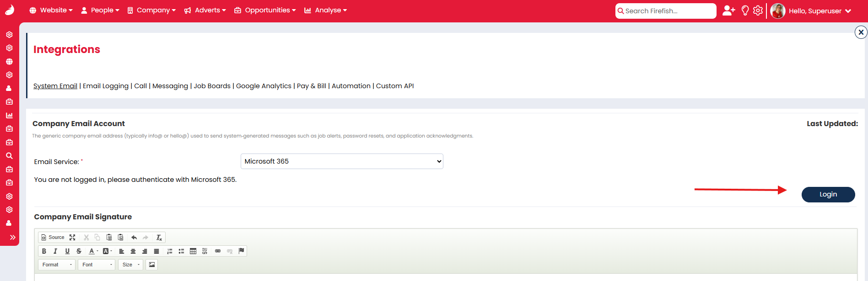The image size is (868, 281).
Task: Click the add user icon in the top bar
Action: pos(728,11)
